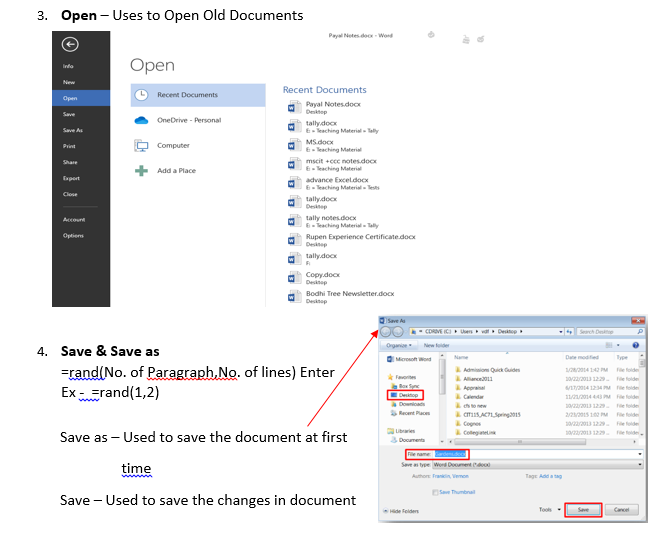The image size is (660, 543).
Task: Click the blue help icon in Save As
Action: point(636,345)
